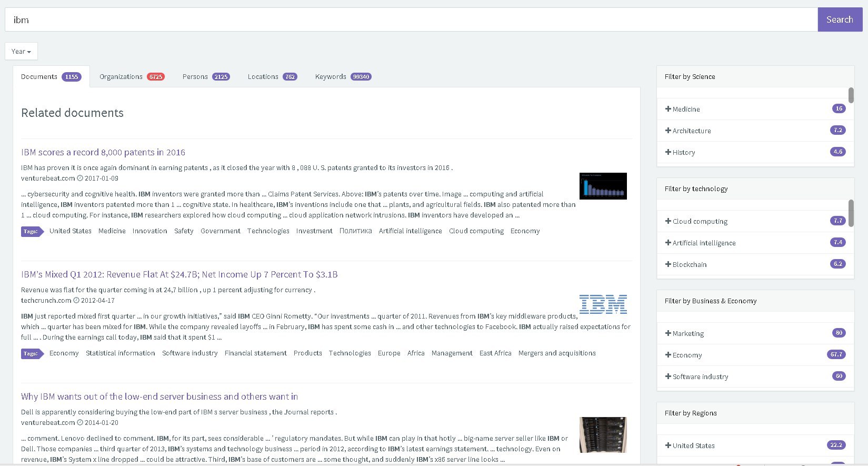Click the Tags label under patents article
The width and height of the screenshot is (868, 466).
32,231
